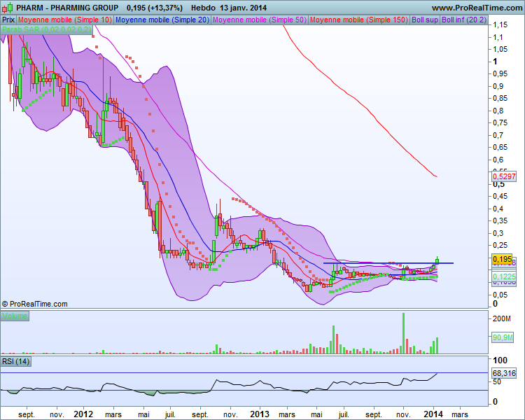Click Moyenne mobile (Simple 150) label

(x=359, y=20)
